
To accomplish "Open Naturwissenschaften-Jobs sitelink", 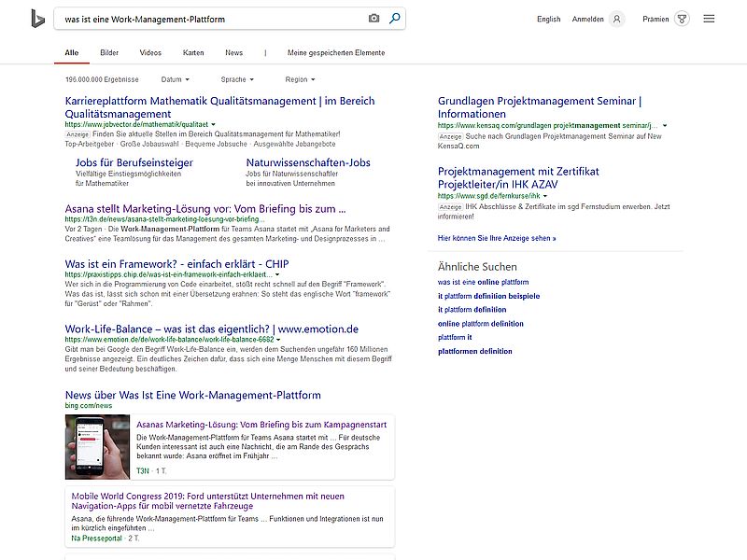I will click(308, 162).
